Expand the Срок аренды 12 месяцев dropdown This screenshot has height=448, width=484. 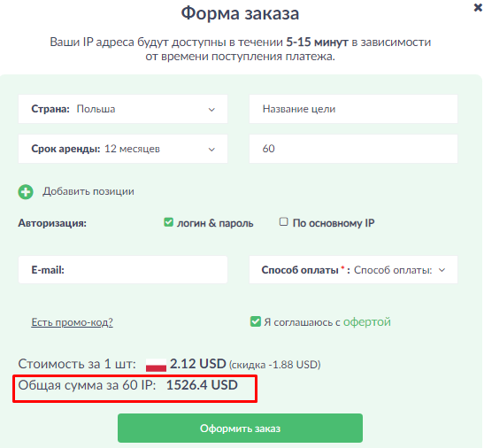tap(123, 149)
